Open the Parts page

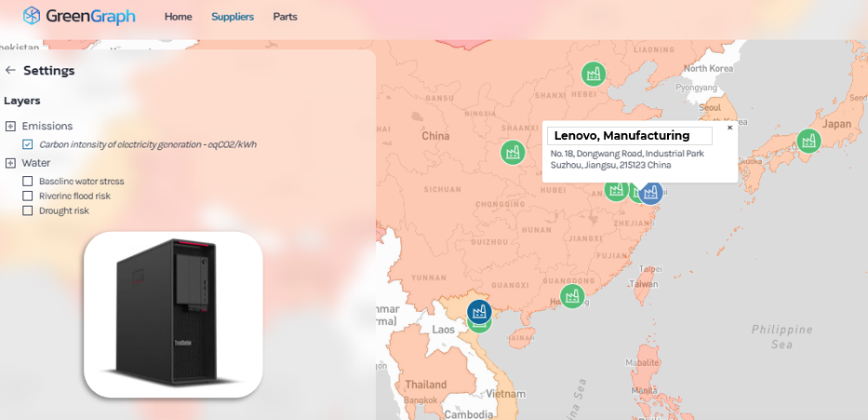click(285, 17)
